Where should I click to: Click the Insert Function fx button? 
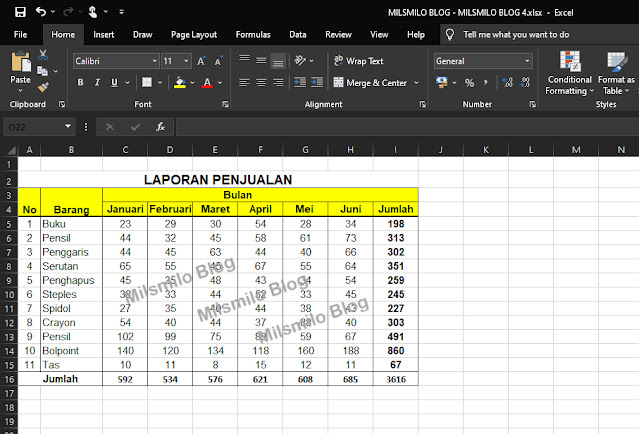160,127
